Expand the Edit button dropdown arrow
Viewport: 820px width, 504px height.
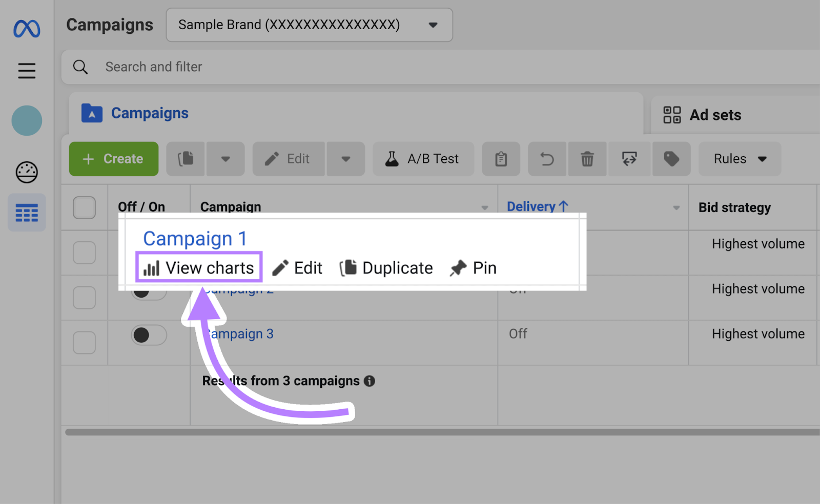[x=345, y=159]
